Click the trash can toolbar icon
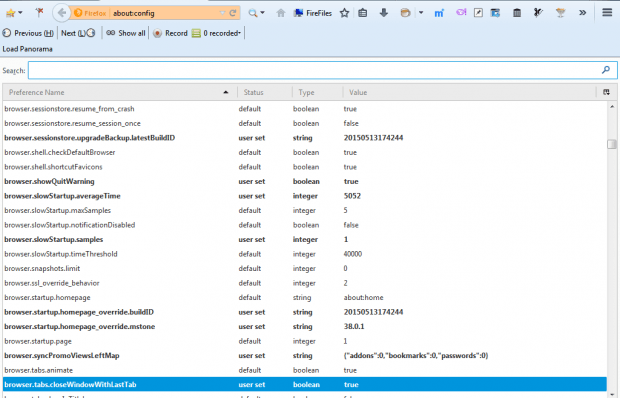The image size is (620, 398). point(517,13)
